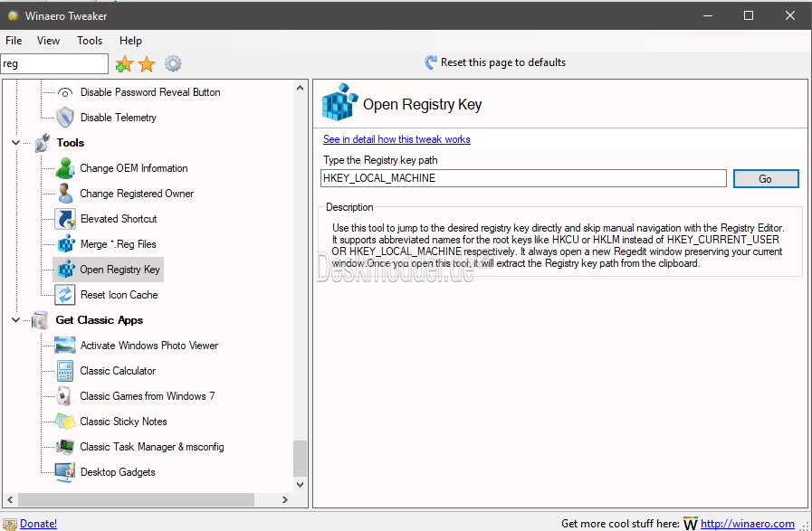Click the Go button
This screenshot has width=812, height=531.
pos(766,178)
